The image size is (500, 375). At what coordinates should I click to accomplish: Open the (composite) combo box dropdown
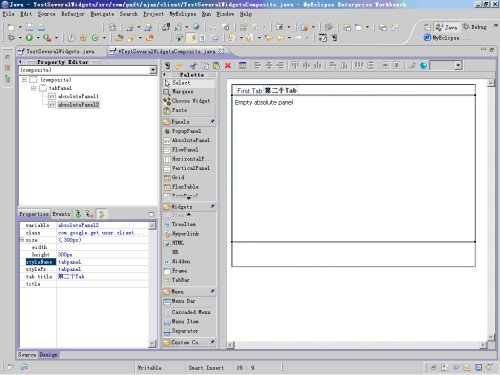coord(153,70)
